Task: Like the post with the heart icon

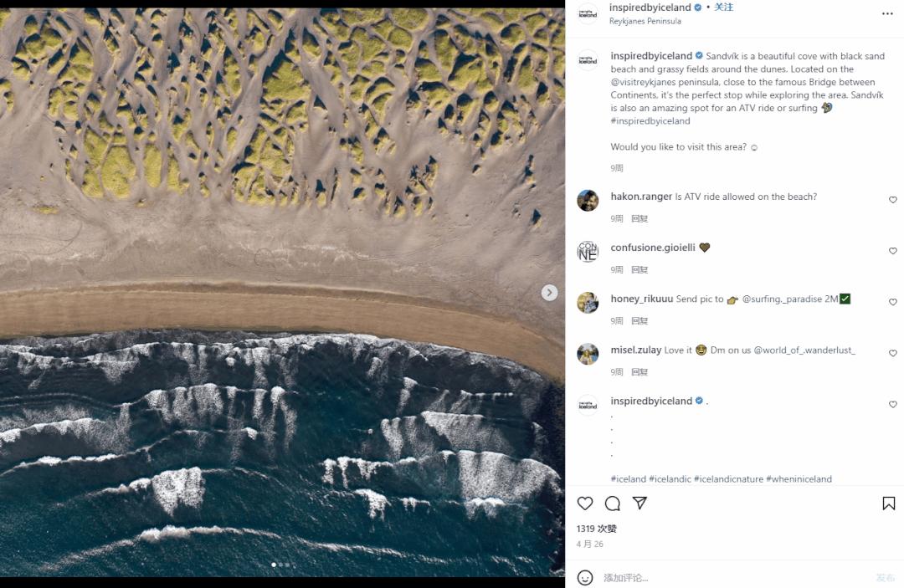Action: 584,504
